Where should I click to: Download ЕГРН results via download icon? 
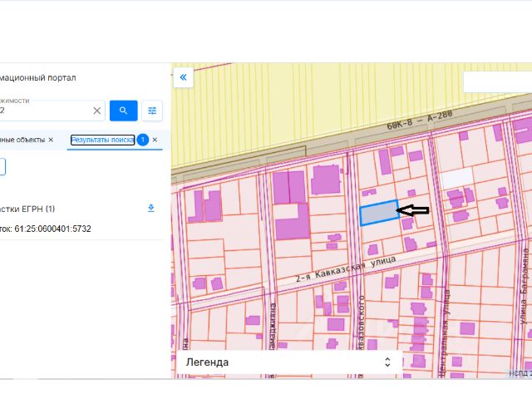tap(151, 209)
